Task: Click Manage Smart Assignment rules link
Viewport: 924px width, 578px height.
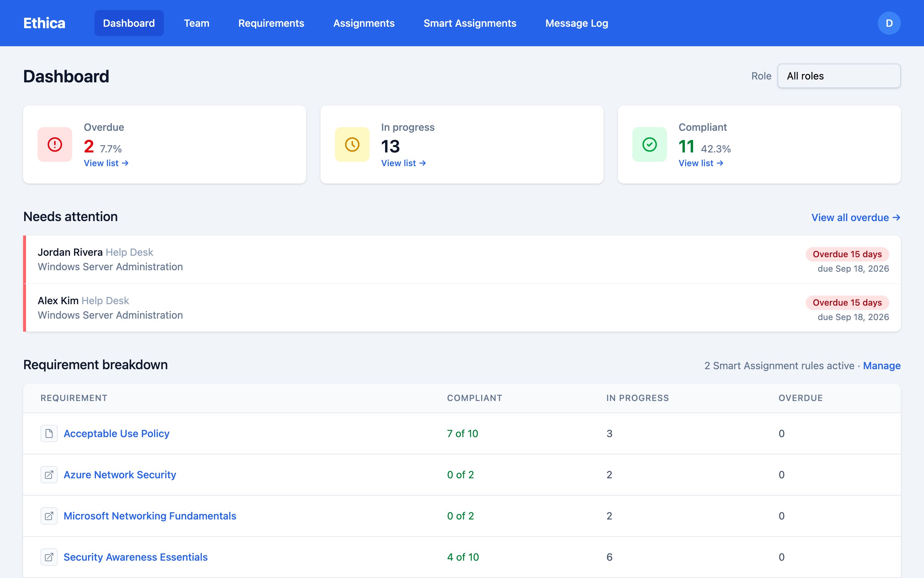Action: coord(882,366)
